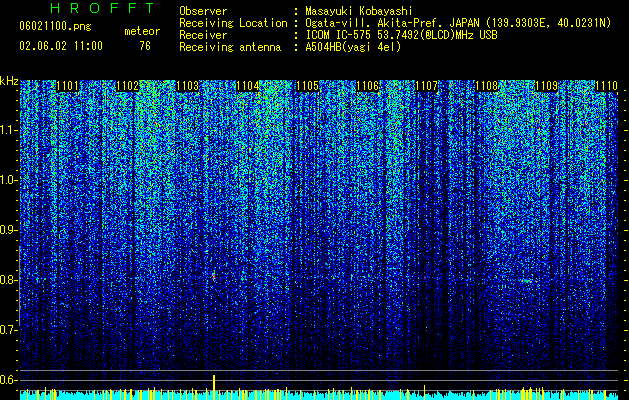
Task: Click the 1108 time marker
Action: point(487,86)
